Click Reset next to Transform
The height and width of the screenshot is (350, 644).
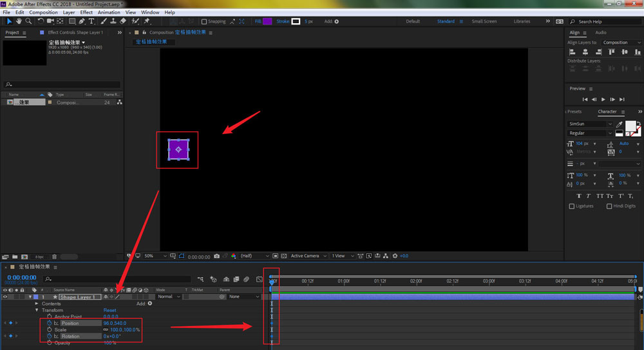coord(110,310)
